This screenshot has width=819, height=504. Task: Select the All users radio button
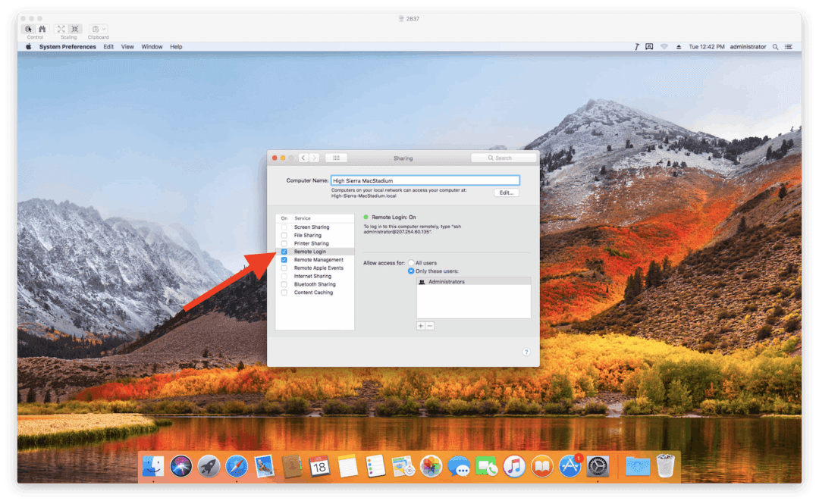point(411,263)
